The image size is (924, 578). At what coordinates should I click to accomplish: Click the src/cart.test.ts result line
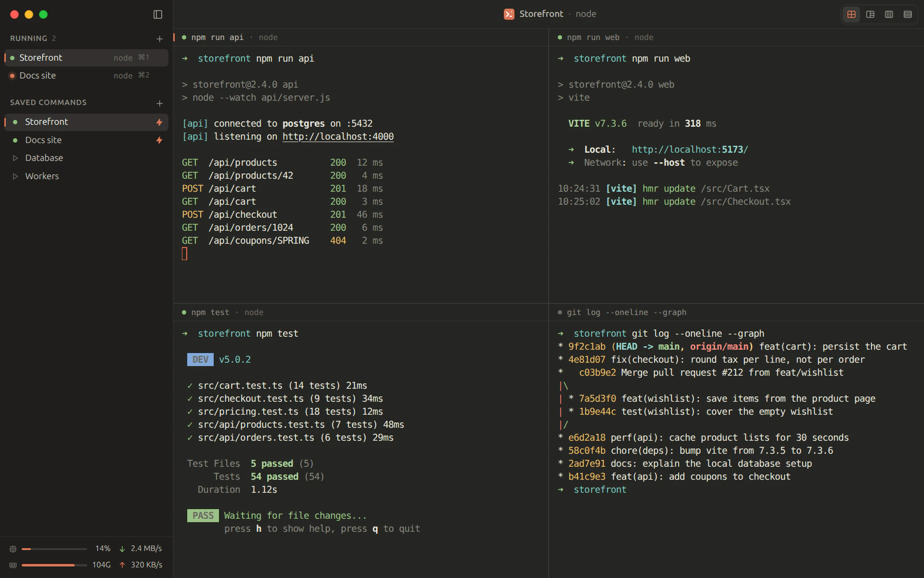pos(277,385)
